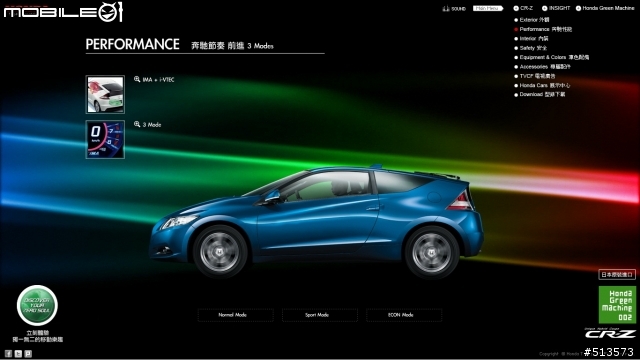Open Equipment & Colors menu item
Screen dimensions: 640x360
pos(551,57)
